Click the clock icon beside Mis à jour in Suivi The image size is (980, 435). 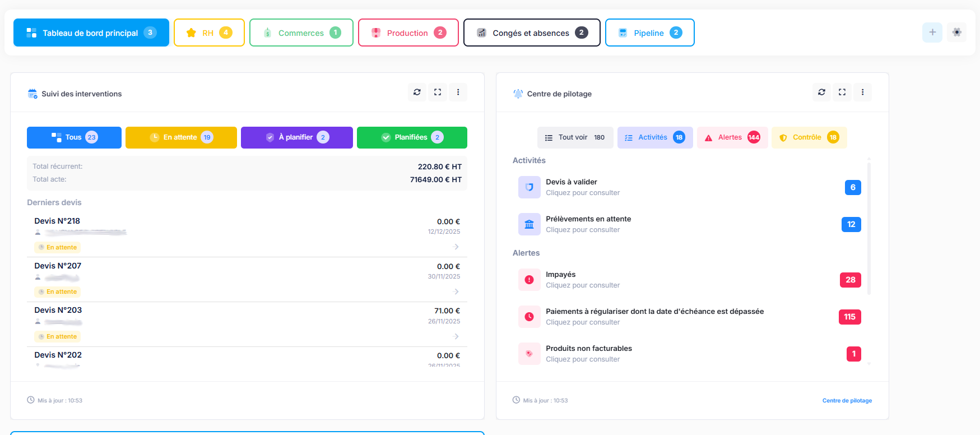[x=31, y=400]
